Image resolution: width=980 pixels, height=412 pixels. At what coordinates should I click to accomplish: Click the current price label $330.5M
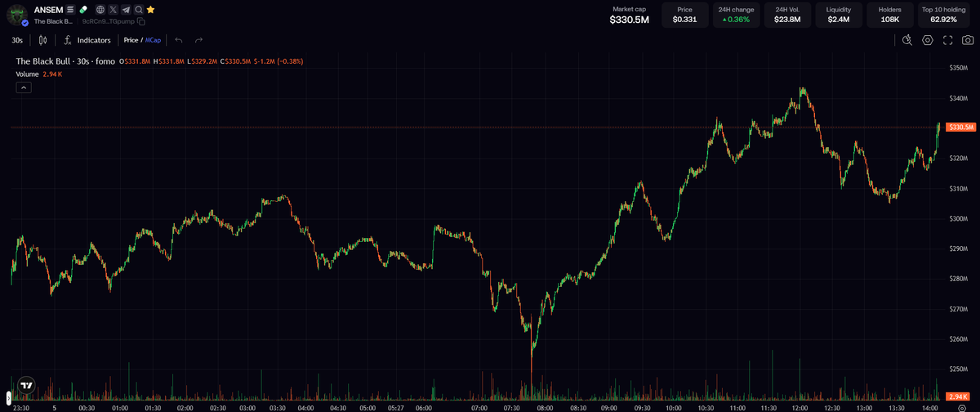(960, 128)
